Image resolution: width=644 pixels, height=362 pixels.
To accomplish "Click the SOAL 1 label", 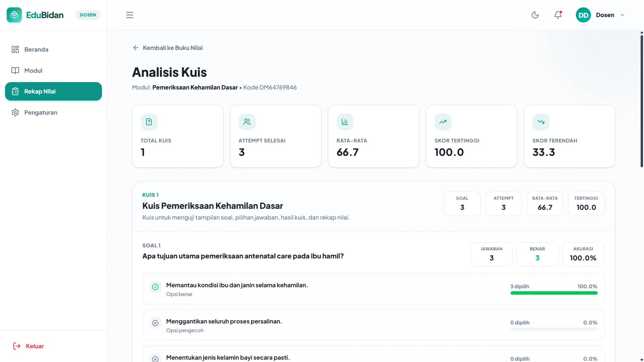I will pos(151,246).
